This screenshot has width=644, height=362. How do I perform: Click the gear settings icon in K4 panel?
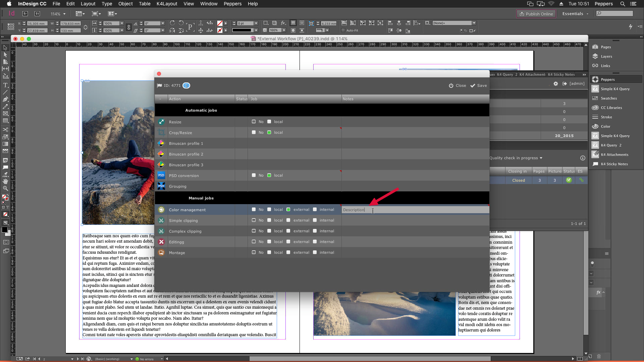[556, 83]
